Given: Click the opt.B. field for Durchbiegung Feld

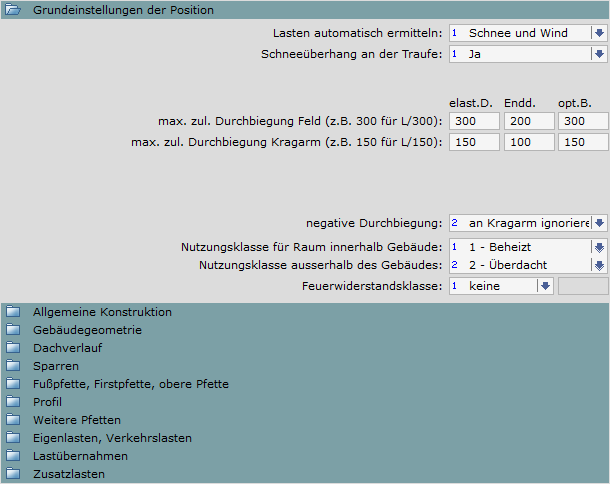Looking at the screenshot, I should pos(583,121).
